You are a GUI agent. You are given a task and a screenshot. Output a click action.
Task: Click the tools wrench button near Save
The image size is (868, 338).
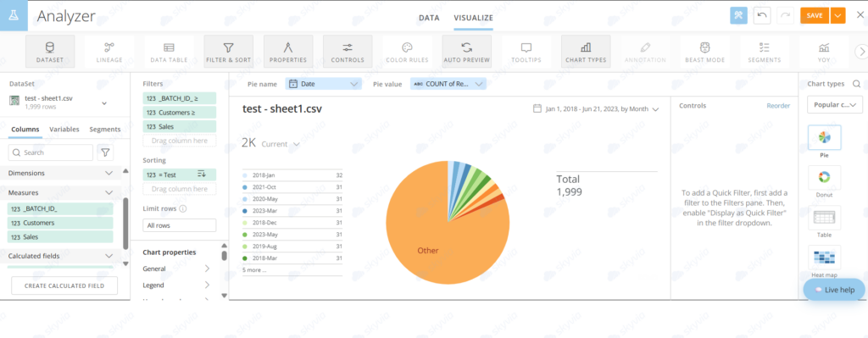[x=738, y=15]
